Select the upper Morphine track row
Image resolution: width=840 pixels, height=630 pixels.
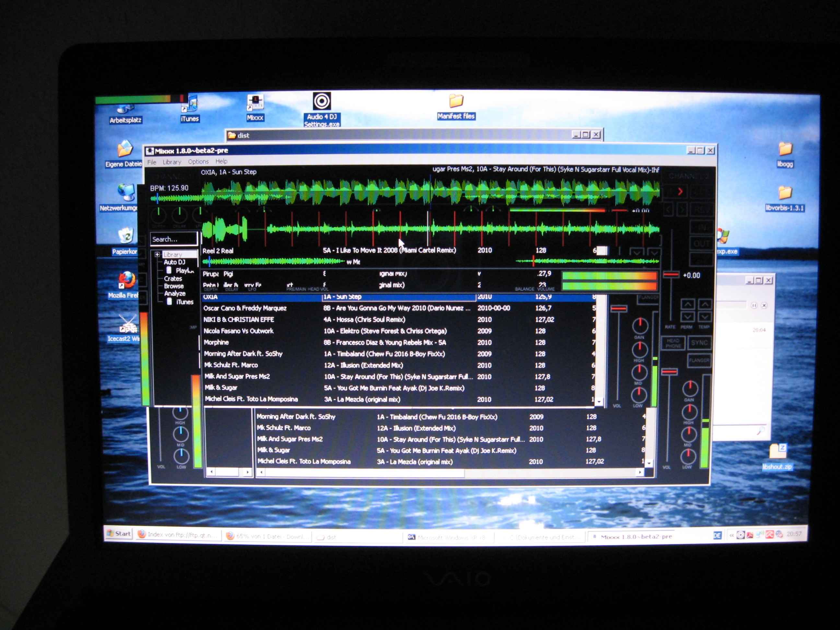click(x=399, y=342)
